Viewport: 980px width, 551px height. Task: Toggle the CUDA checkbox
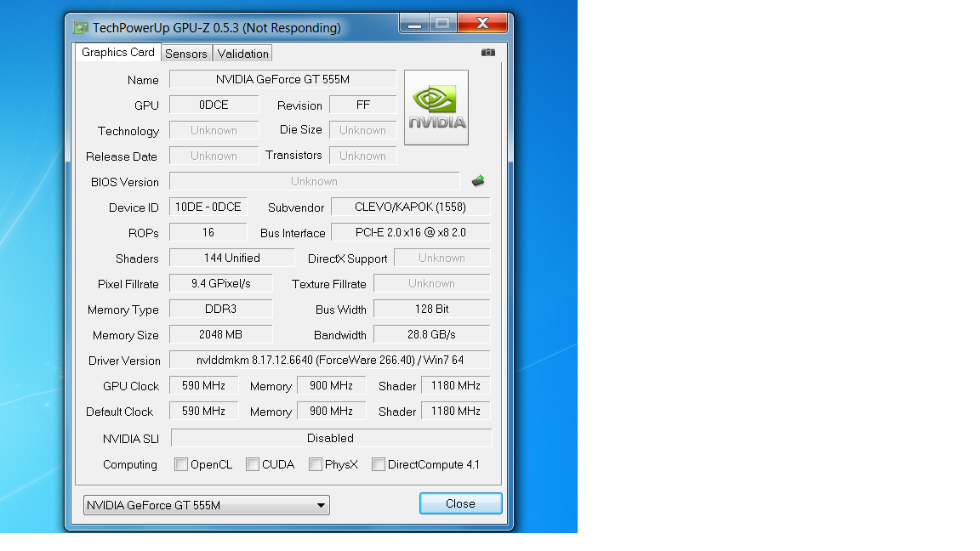click(x=253, y=464)
